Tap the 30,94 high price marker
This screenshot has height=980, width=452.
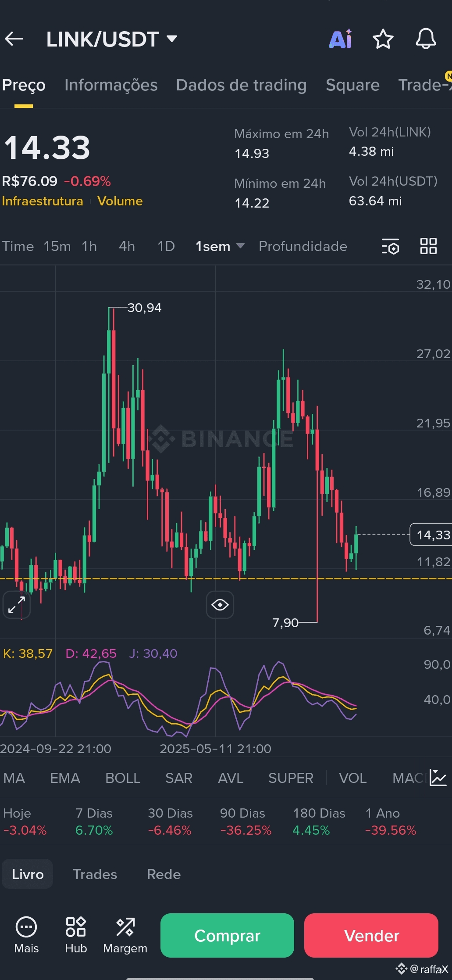pyautogui.click(x=144, y=308)
